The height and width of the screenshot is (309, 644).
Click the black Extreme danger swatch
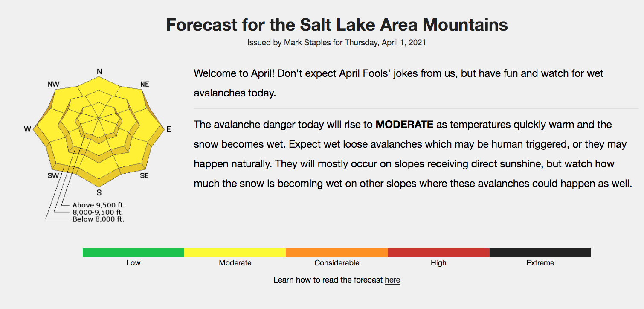540,253
